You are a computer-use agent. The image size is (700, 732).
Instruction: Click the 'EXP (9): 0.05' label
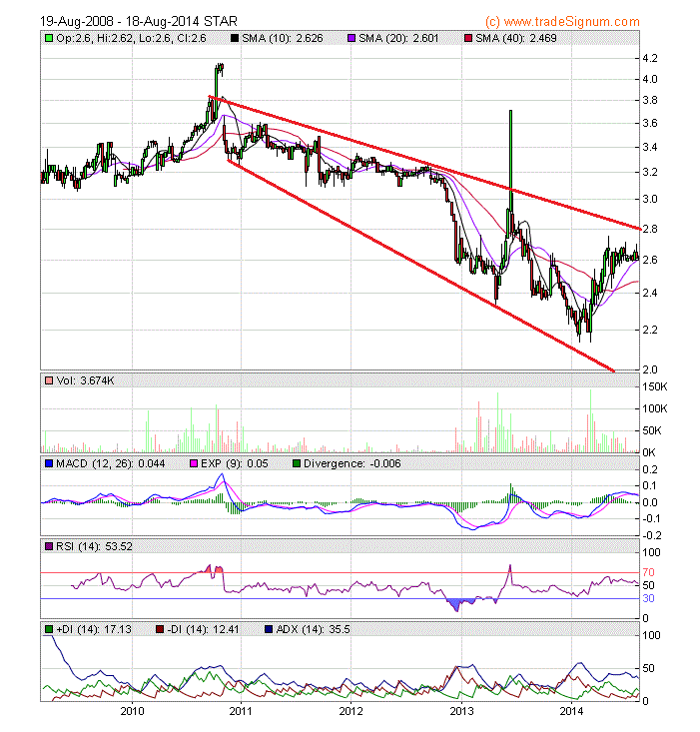[235, 463]
